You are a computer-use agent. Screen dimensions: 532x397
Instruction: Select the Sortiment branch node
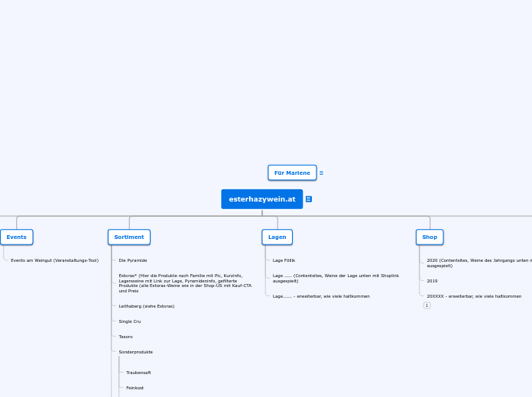(x=129, y=237)
